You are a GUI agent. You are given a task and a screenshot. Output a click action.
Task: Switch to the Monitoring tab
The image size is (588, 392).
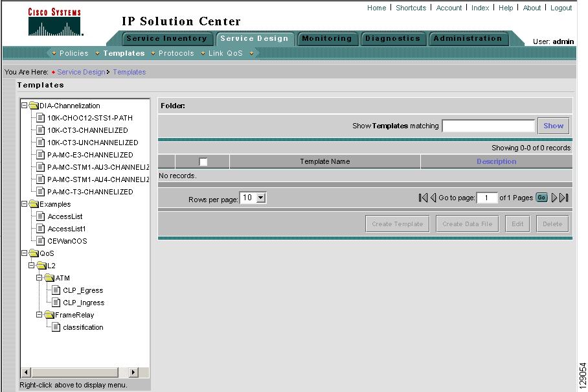point(326,38)
